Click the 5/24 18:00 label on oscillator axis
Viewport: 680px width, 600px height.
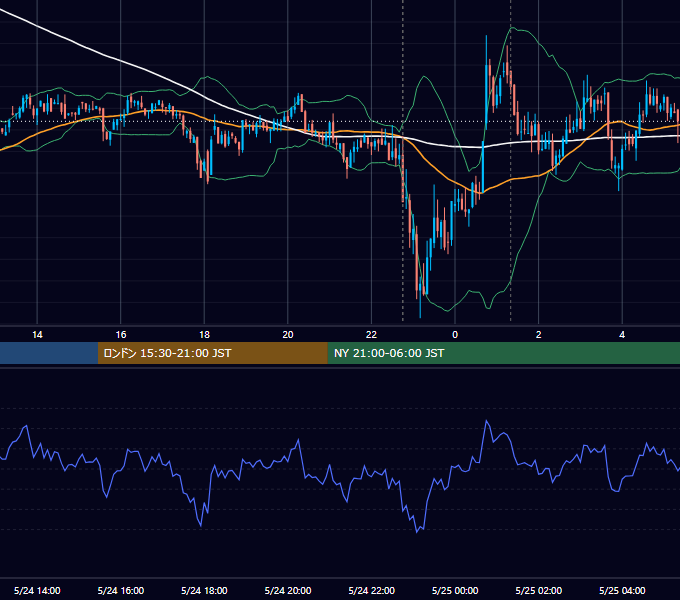pos(204,590)
